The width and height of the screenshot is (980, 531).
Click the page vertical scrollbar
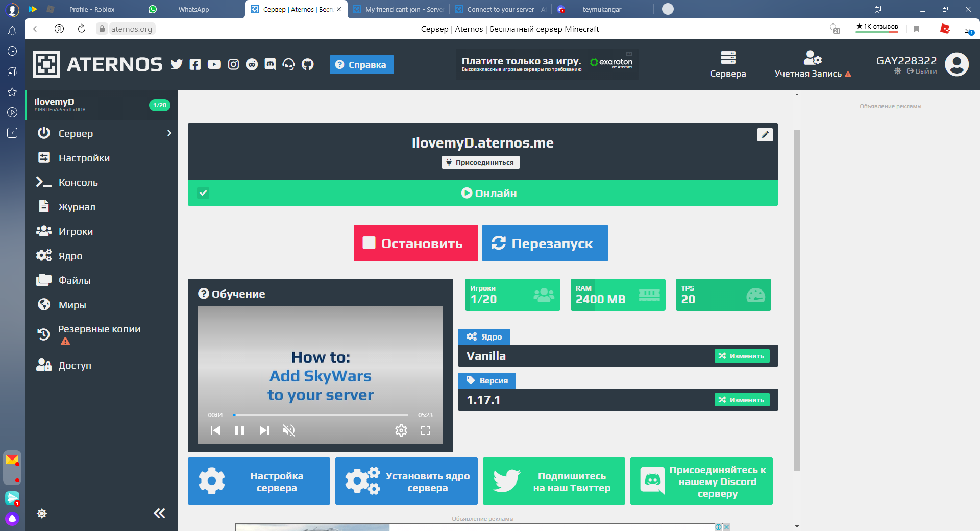pyautogui.click(x=797, y=301)
